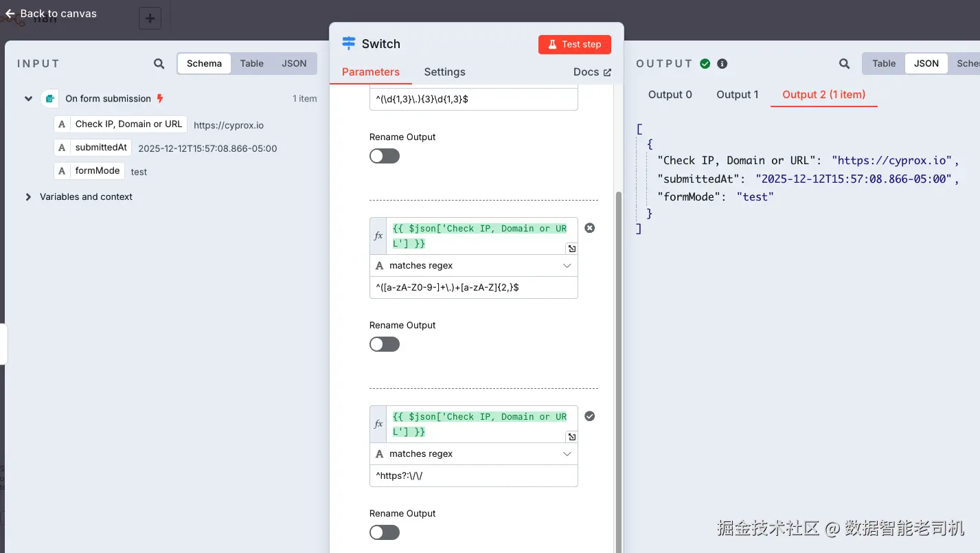The height and width of the screenshot is (553, 980).
Task: Click string type icon beside submittedAt
Action: 62,148
